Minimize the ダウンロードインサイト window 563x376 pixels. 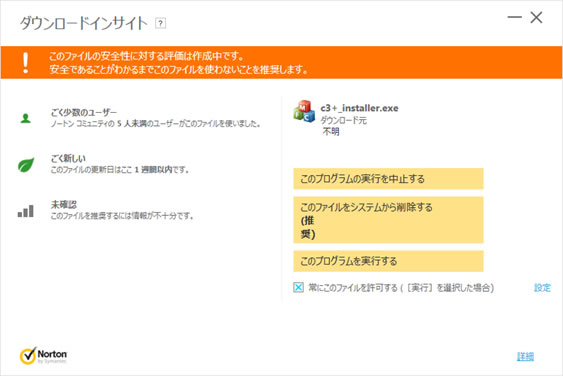[x=514, y=17]
